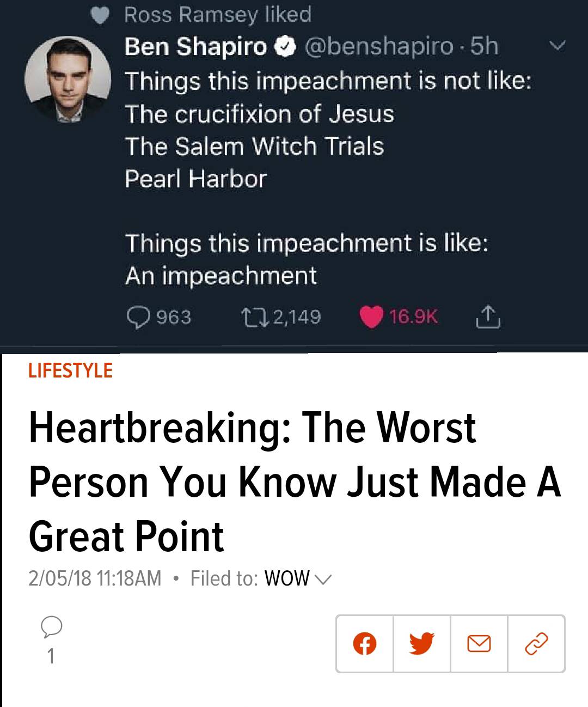Copy the article link icon
Image resolution: width=588 pixels, height=707 pixels.
coord(536,644)
